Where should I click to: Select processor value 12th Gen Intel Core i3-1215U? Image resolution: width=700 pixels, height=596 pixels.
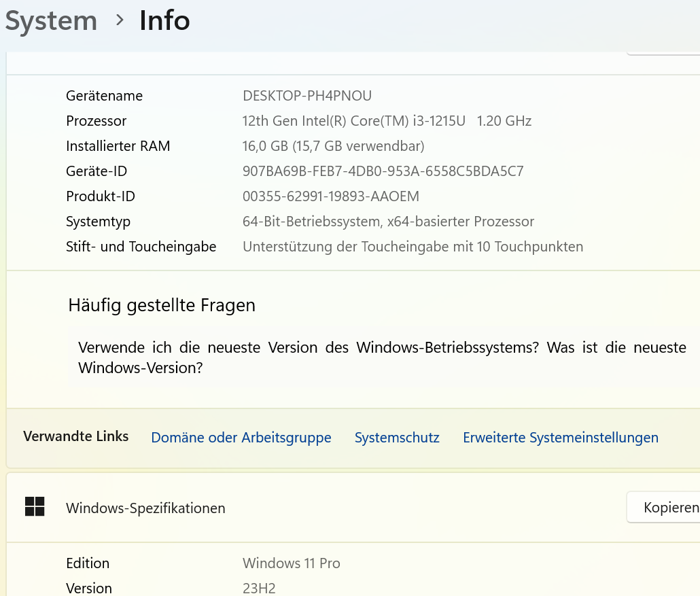(x=387, y=121)
